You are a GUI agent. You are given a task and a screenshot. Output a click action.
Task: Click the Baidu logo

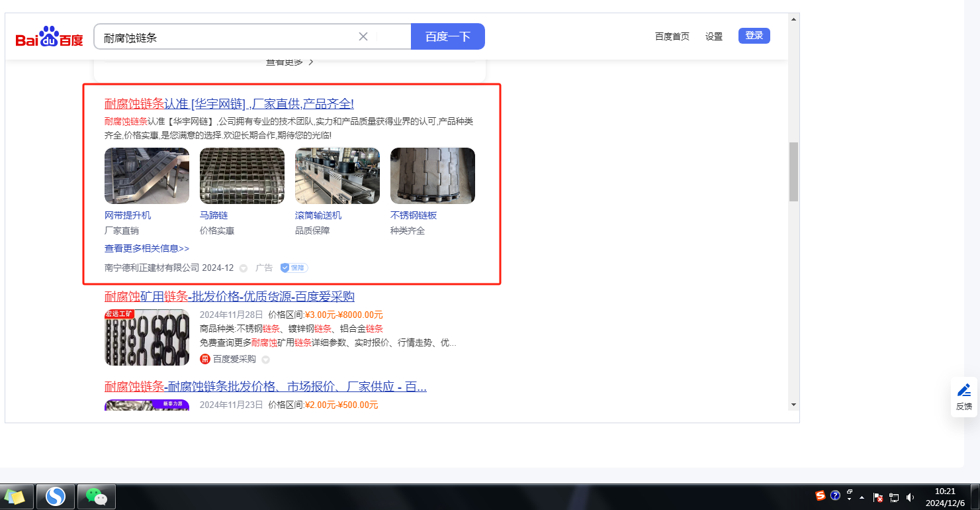tap(50, 36)
